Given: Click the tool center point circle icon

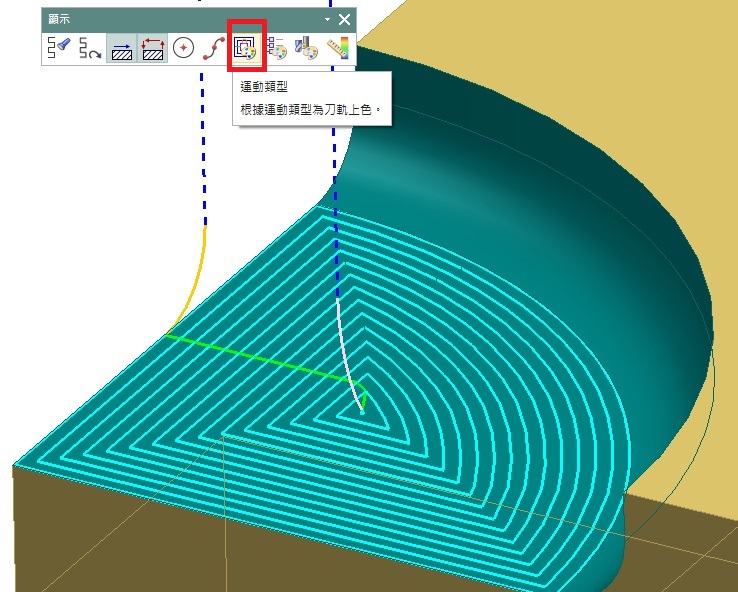Looking at the screenshot, I should (x=184, y=48).
